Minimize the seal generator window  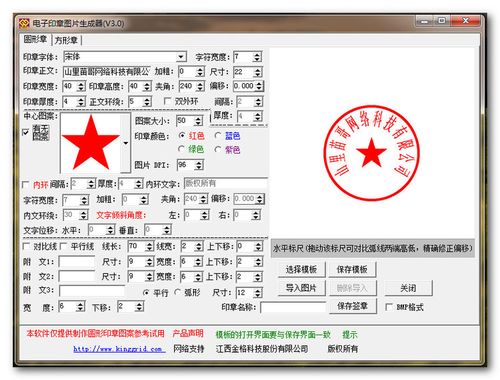point(425,21)
